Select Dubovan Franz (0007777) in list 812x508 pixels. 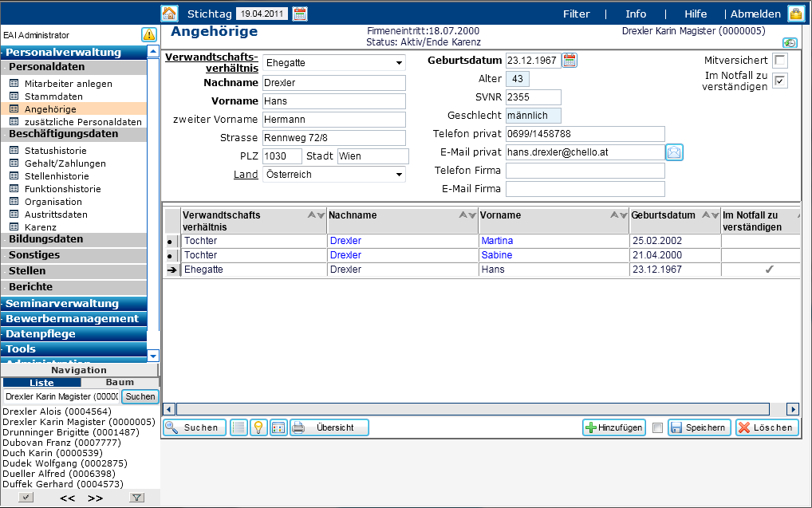coord(61,443)
